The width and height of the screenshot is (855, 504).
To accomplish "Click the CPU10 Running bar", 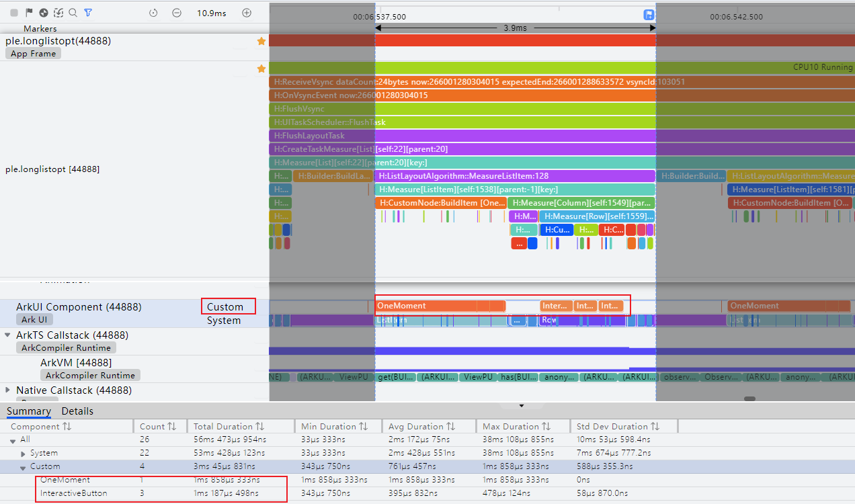I will tap(562, 67).
